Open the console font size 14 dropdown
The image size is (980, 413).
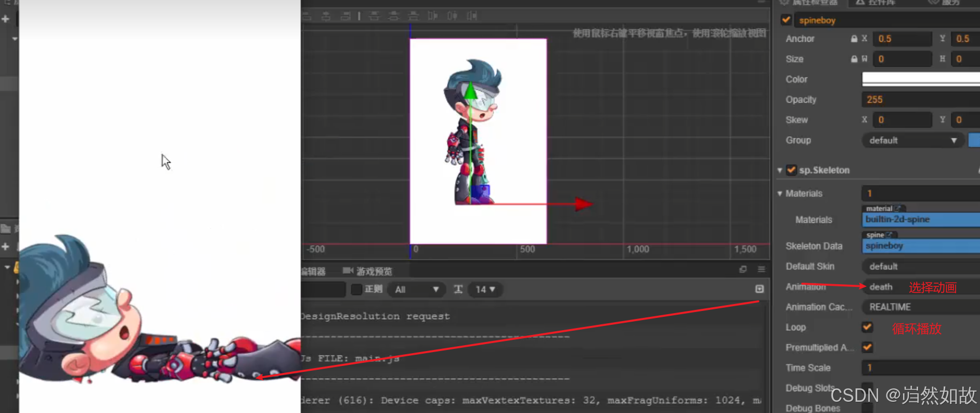[x=485, y=289]
